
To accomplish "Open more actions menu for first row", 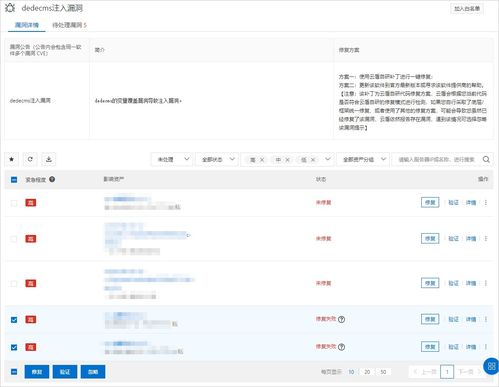I will pos(486,202).
